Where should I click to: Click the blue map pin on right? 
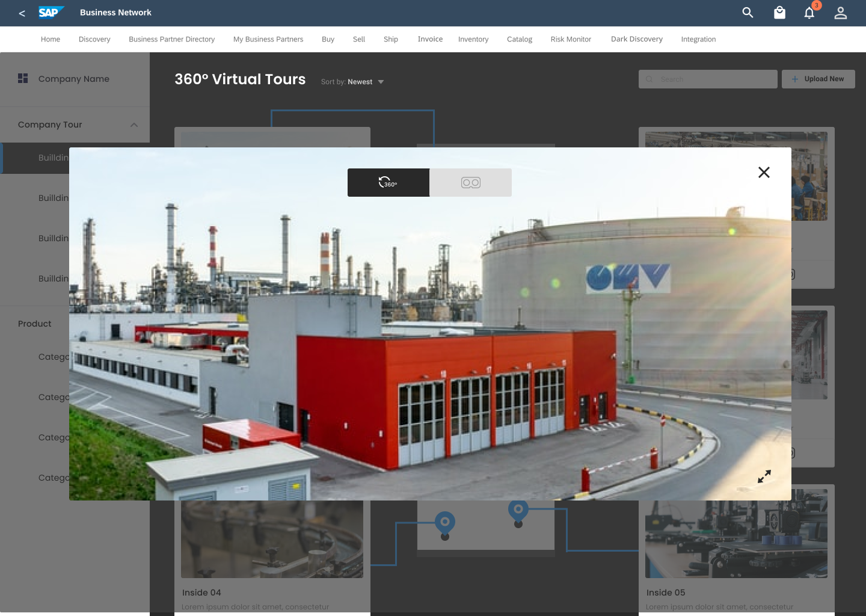coord(518,510)
